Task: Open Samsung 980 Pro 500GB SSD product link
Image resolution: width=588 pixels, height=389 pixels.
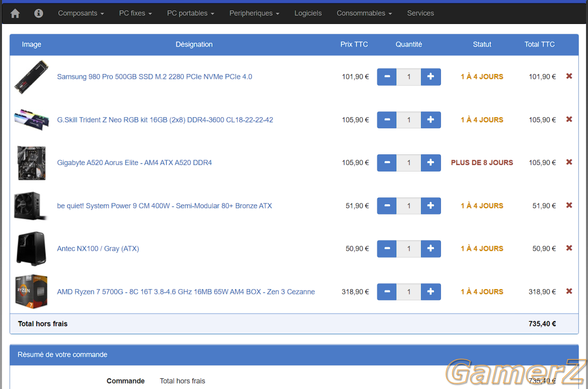Action: 155,76
